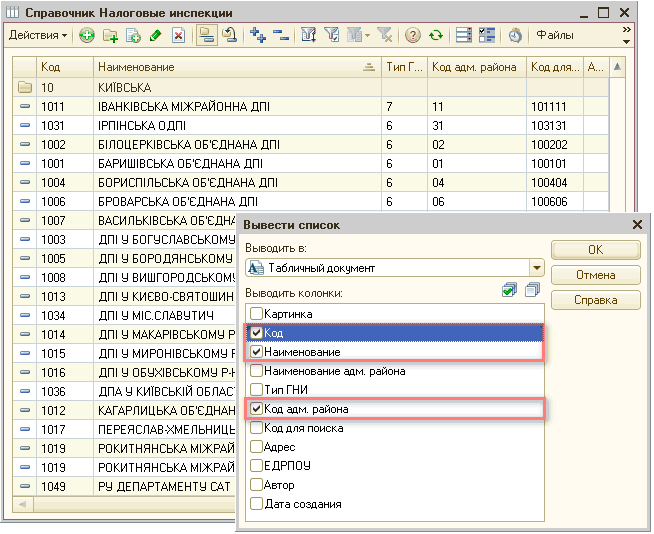Uncheck the Код column checkbox

coord(256,332)
